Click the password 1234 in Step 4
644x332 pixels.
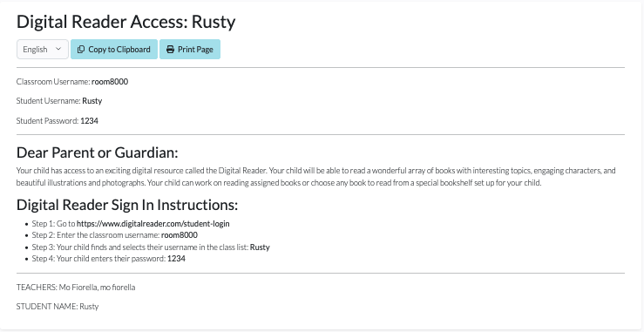(x=176, y=259)
